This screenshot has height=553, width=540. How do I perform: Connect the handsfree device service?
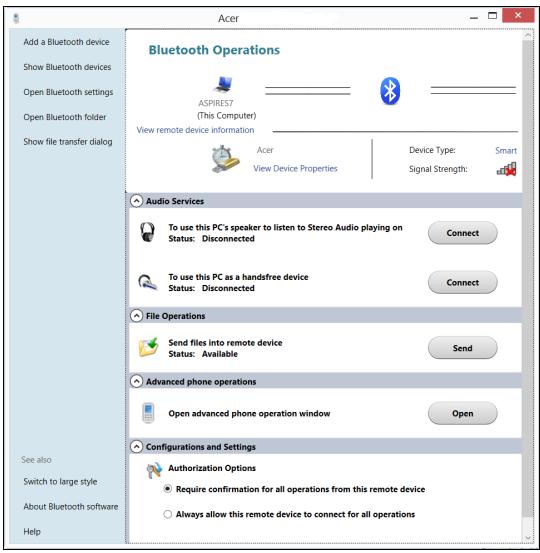[462, 282]
